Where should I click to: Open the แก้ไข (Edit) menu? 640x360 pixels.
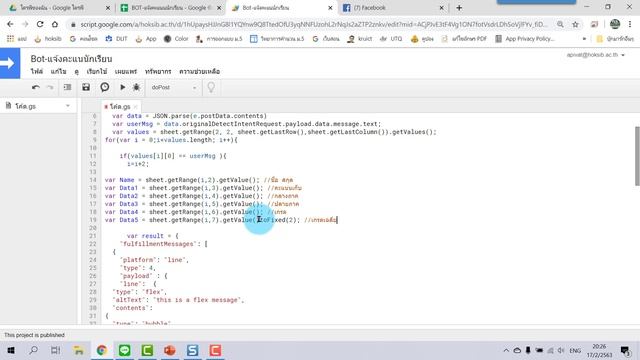(58, 71)
